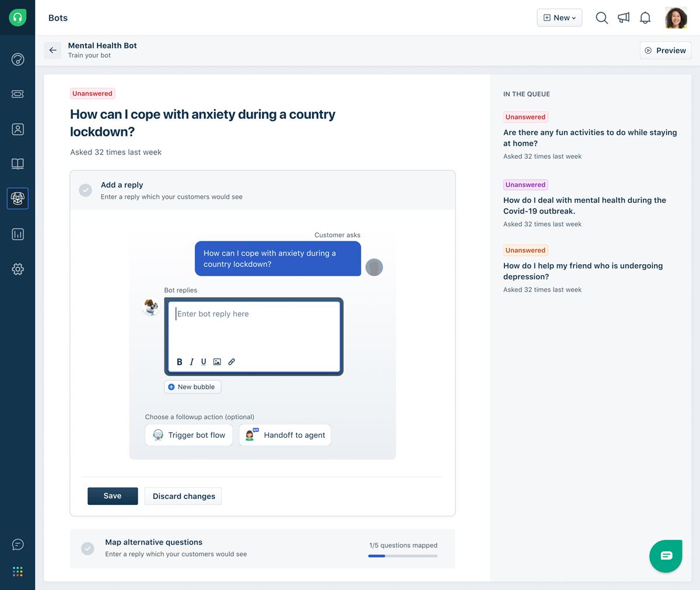
Task: Toggle underline formatting in reply editor
Action: tap(204, 361)
